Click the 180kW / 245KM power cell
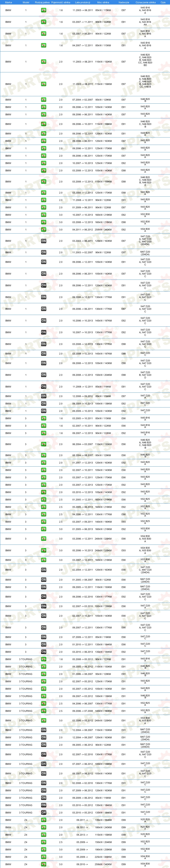Screen dimensions: 170x868 [x=103, y=827]
